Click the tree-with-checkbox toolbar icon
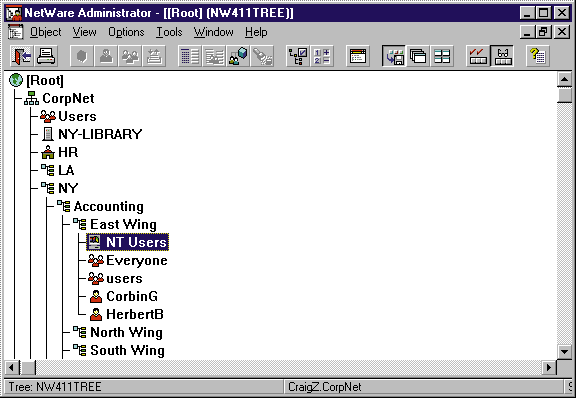 pos(298,56)
